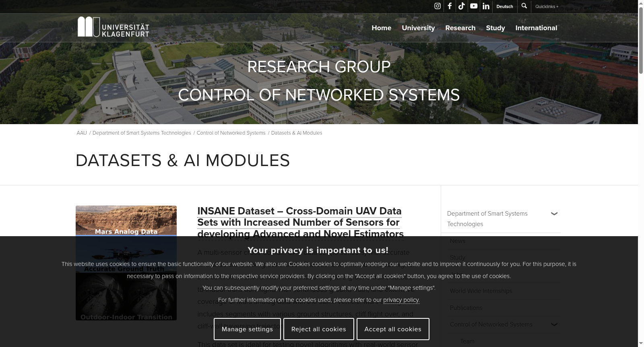Open the University menu item

point(418,28)
